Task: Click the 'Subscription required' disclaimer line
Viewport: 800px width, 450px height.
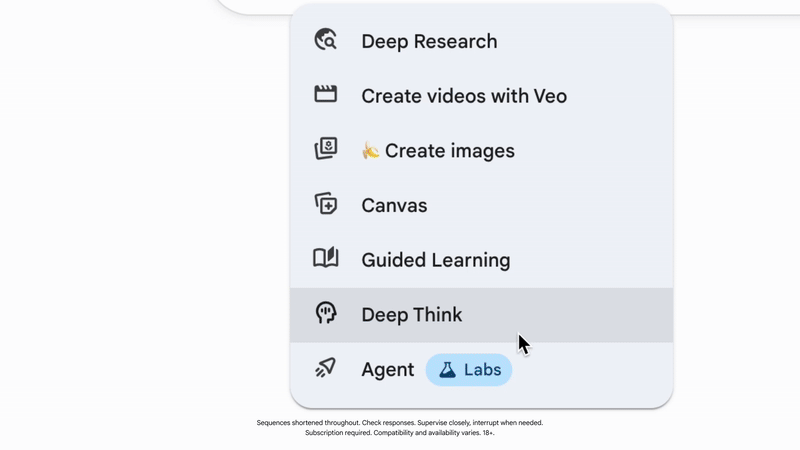Action: [x=400, y=433]
